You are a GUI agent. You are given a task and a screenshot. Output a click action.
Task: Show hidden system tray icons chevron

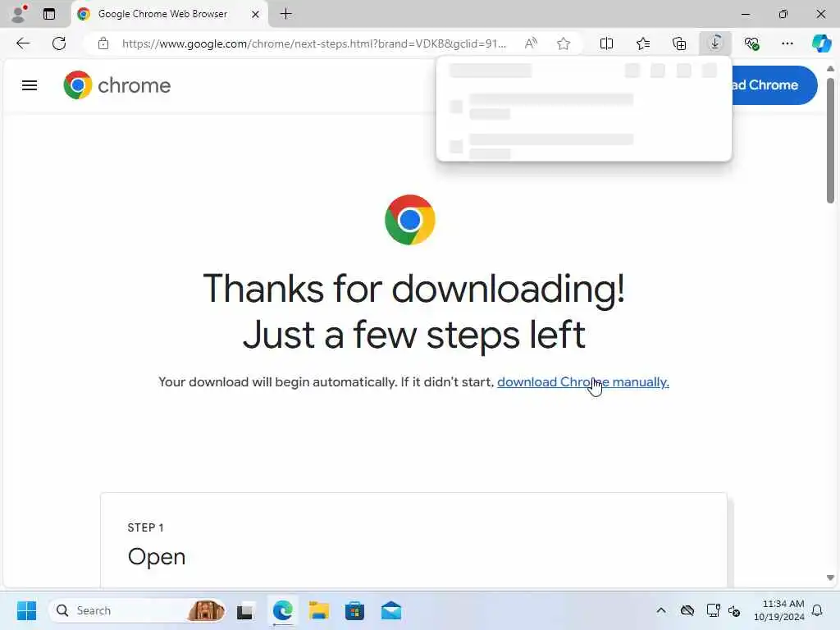[x=661, y=610]
